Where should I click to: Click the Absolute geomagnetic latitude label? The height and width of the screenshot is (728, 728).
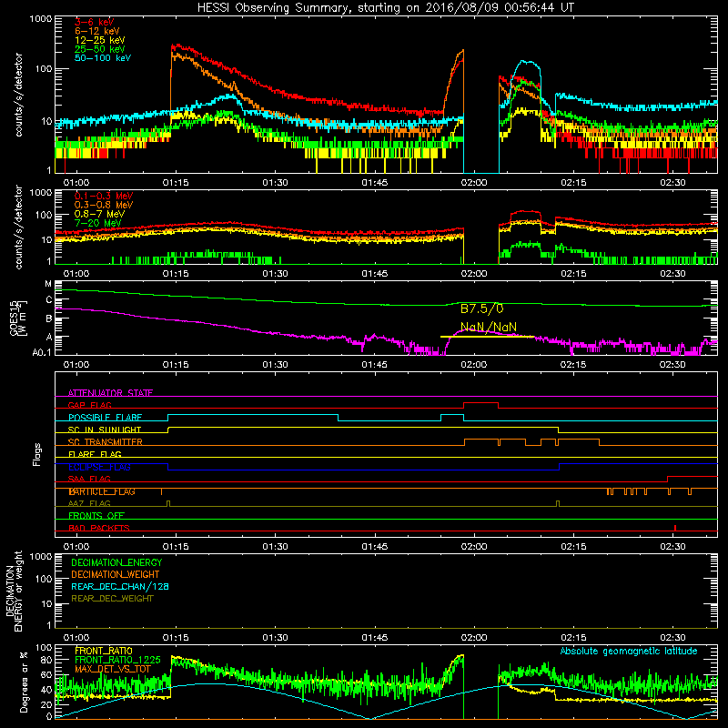(x=629, y=651)
